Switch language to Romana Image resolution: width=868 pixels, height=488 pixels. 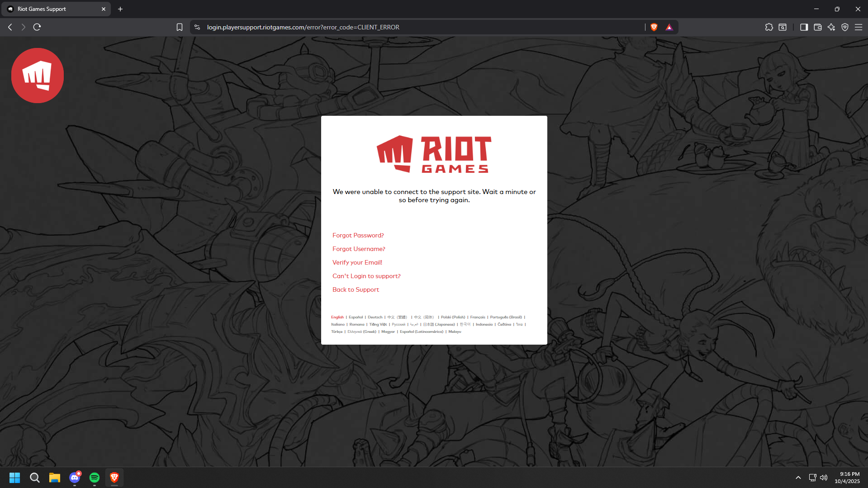[x=357, y=324]
